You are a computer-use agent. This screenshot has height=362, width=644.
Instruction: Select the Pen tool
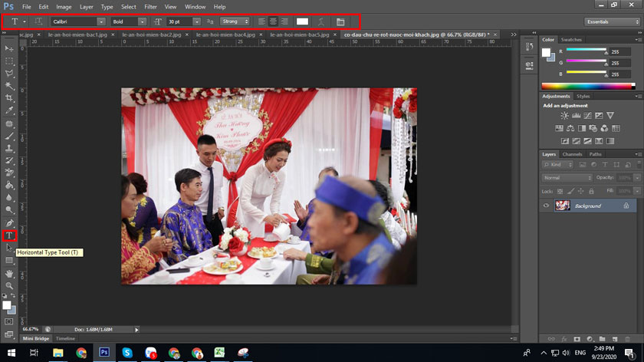[9, 223]
